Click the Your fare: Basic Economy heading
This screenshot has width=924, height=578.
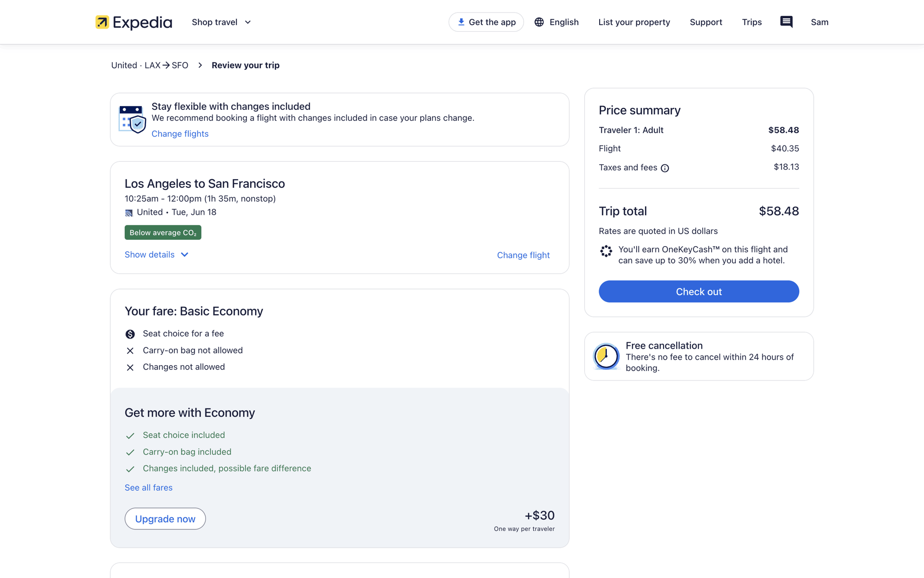click(x=194, y=311)
